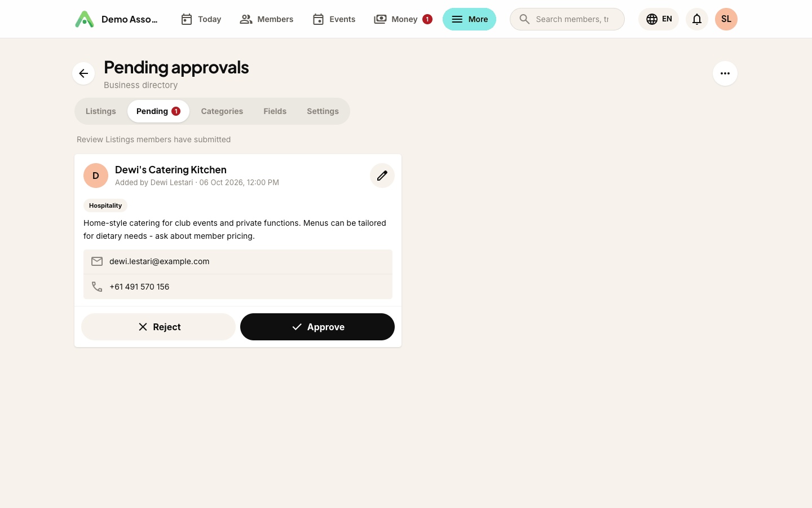Edit Dewi's Catering Kitchen with pencil icon

382,176
